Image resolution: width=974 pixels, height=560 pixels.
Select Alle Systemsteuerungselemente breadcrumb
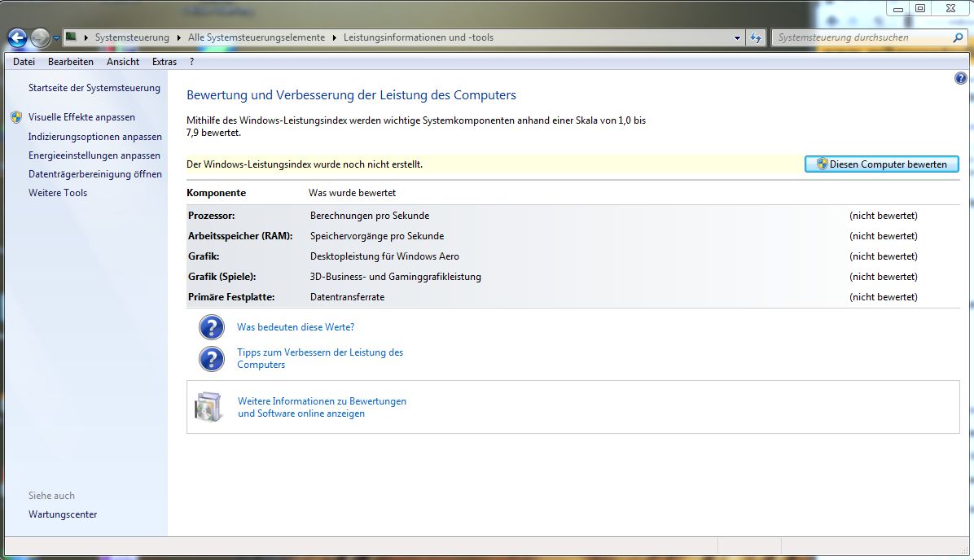coord(257,37)
